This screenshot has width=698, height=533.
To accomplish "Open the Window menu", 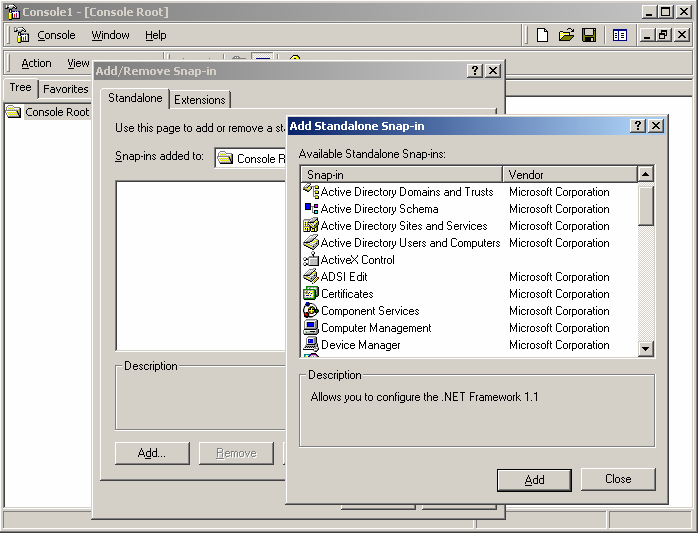I will pyautogui.click(x=110, y=35).
